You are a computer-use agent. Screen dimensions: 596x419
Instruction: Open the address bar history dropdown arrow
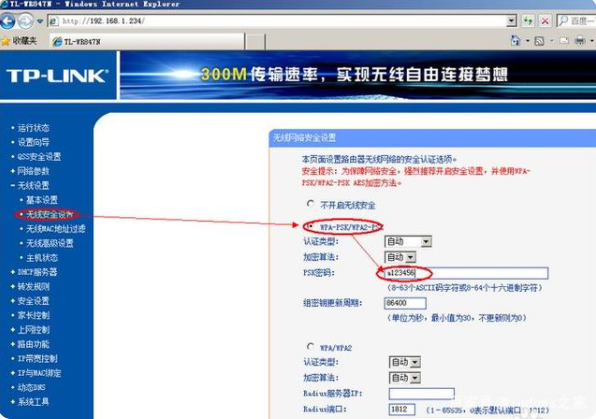512,21
